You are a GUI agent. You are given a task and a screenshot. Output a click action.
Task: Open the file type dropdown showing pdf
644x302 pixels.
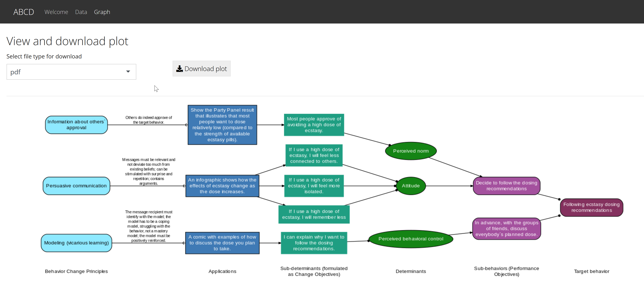[71, 72]
